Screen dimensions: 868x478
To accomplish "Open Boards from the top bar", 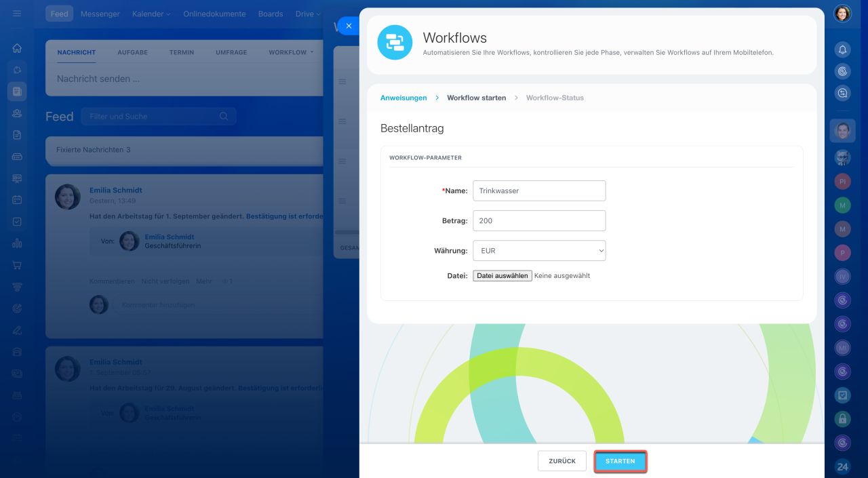I will (x=271, y=14).
